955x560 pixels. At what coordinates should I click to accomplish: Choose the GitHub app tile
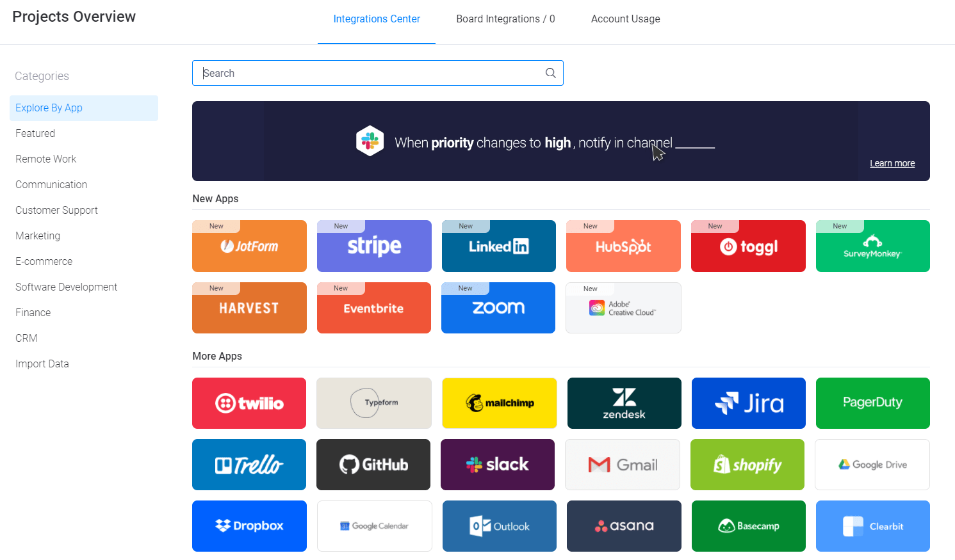click(373, 465)
